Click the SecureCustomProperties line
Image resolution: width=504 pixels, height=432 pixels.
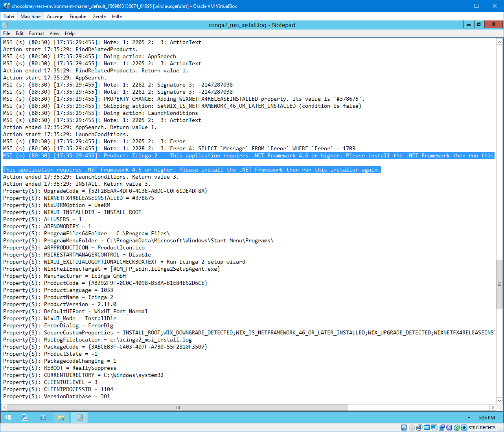[248, 332]
